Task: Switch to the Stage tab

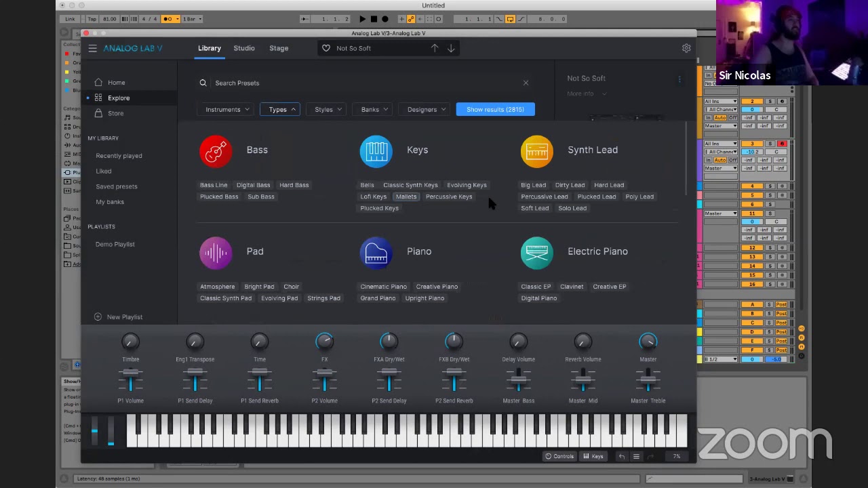Action: coord(279,48)
